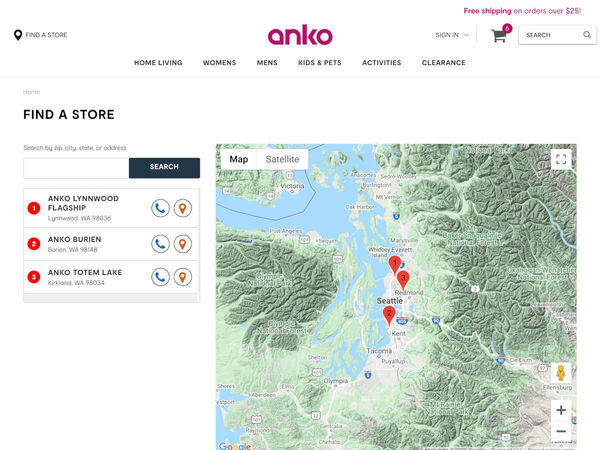Open the Mens menu
Image resolution: width=600 pixels, height=450 pixels.
(267, 63)
